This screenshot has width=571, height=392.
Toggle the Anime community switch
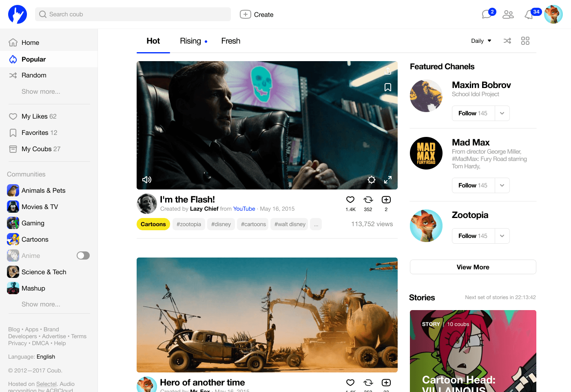[83, 255]
